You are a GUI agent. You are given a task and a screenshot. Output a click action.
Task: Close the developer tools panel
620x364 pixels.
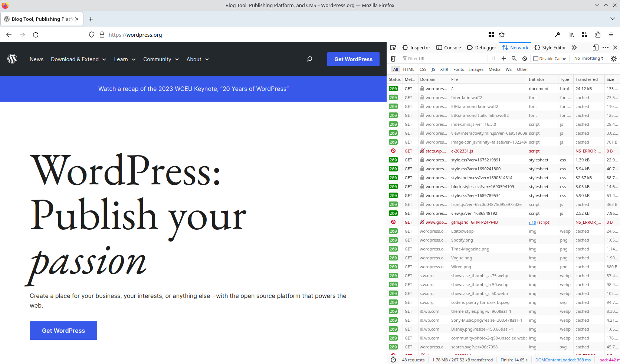pyautogui.click(x=615, y=47)
